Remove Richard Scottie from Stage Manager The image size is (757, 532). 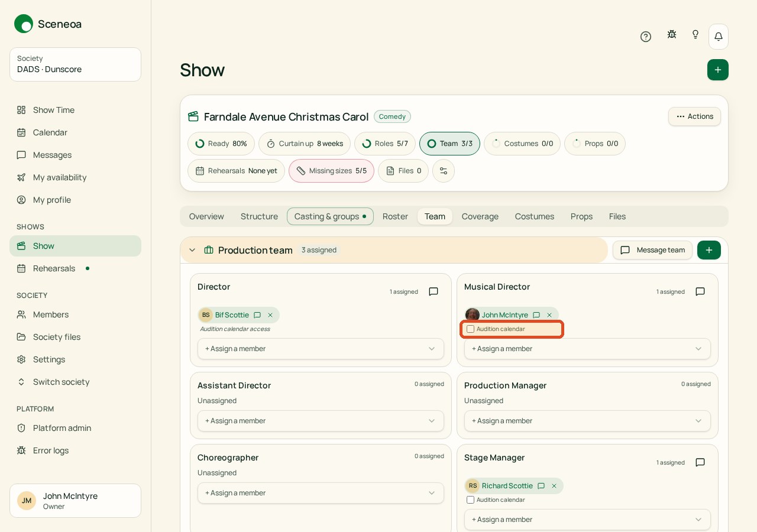pyautogui.click(x=554, y=486)
